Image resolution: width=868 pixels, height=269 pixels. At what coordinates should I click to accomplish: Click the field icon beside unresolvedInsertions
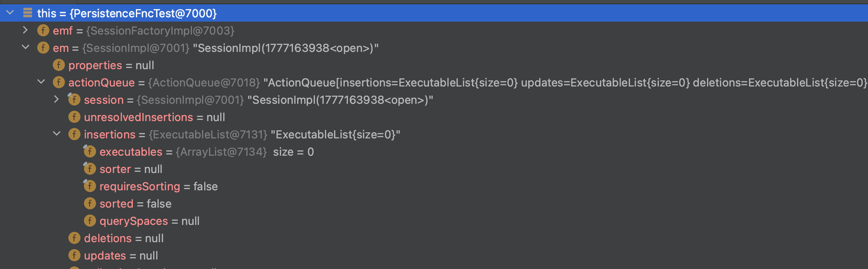click(74, 117)
